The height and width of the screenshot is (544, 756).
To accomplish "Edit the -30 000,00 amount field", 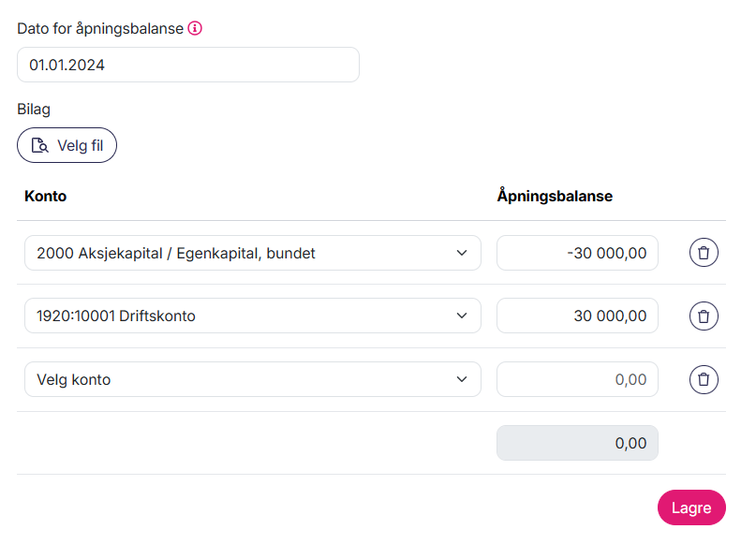I will pos(577,253).
